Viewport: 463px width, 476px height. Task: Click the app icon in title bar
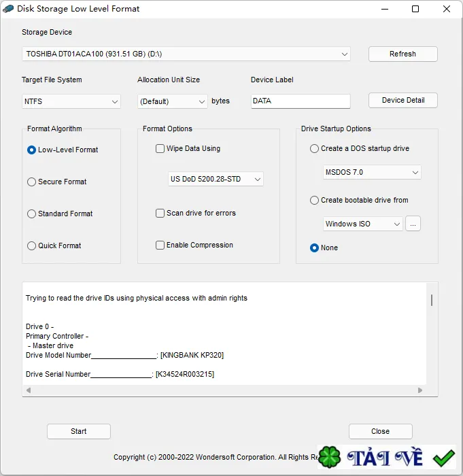[8, 8]
